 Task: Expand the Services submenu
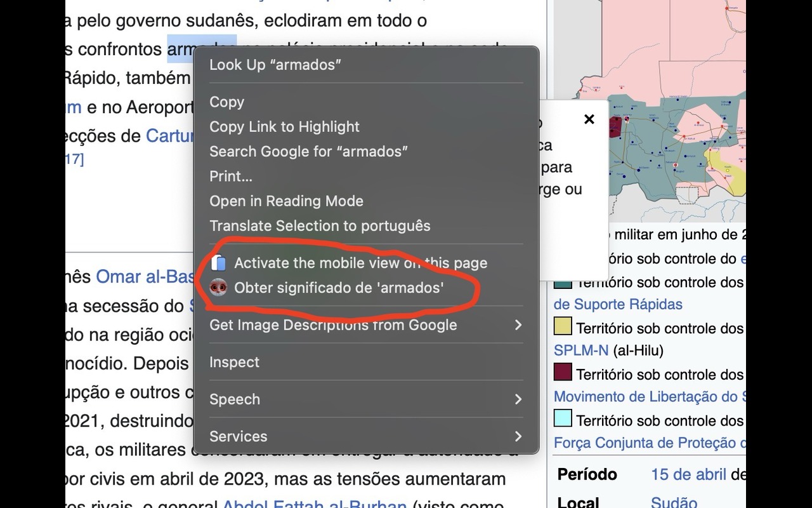[x=238, y=436]
